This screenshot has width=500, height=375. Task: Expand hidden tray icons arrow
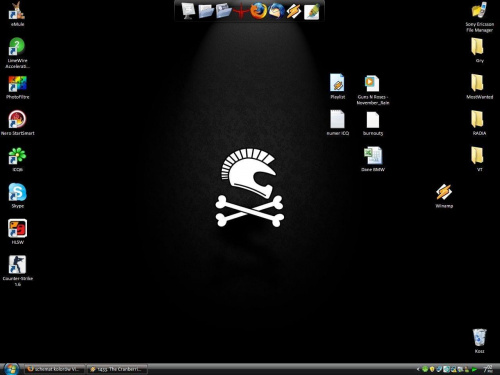(418, 369)
